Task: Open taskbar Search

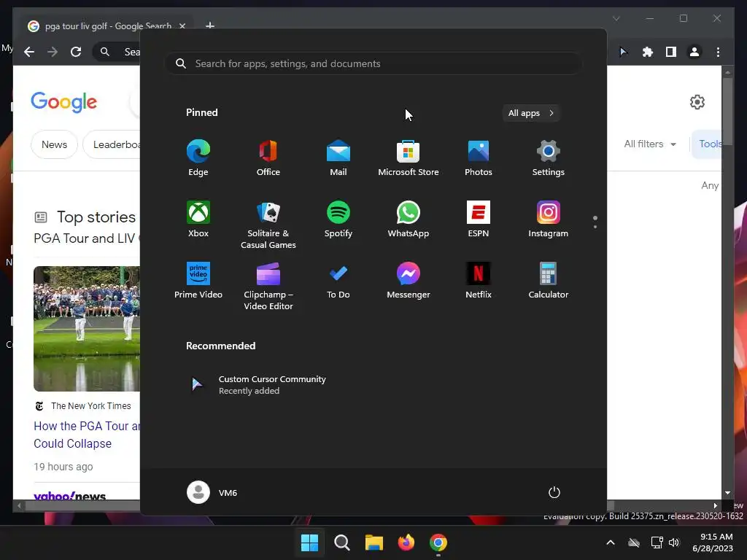Action: coord(342,542)
